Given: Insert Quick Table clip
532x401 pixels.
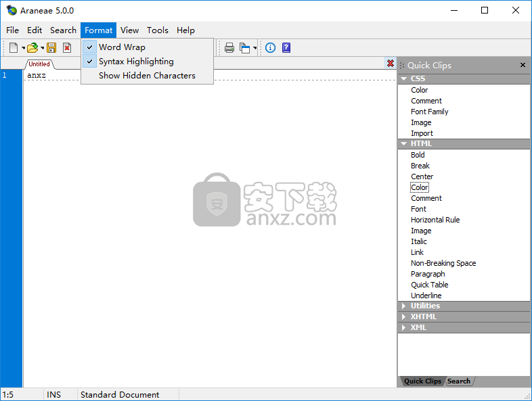Looking at the screenshot, I should [x=430, y=285].
